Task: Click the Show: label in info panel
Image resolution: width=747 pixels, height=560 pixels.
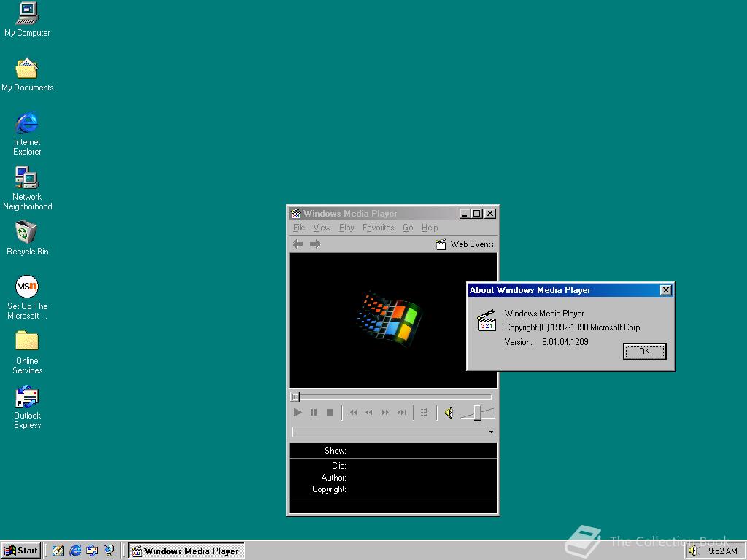Action: pos(336,451)
